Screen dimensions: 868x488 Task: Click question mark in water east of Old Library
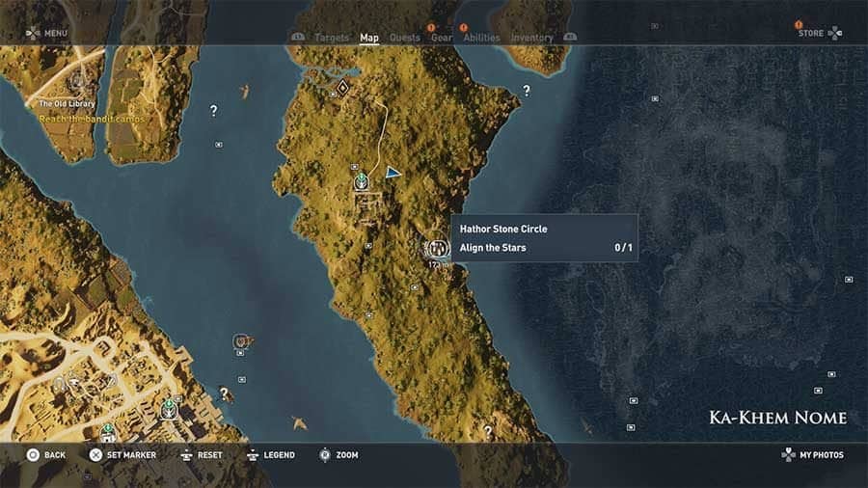[x=214, y=111]
